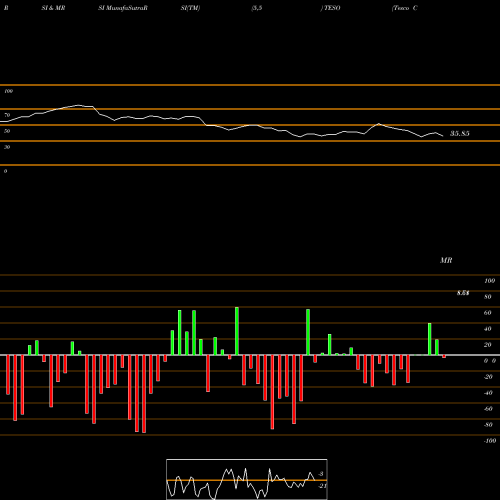Click the MR axis label -20

coord(488,377)
